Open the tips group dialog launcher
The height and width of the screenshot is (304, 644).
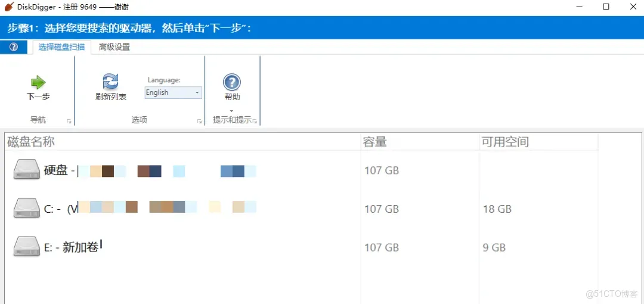point(255,121)
